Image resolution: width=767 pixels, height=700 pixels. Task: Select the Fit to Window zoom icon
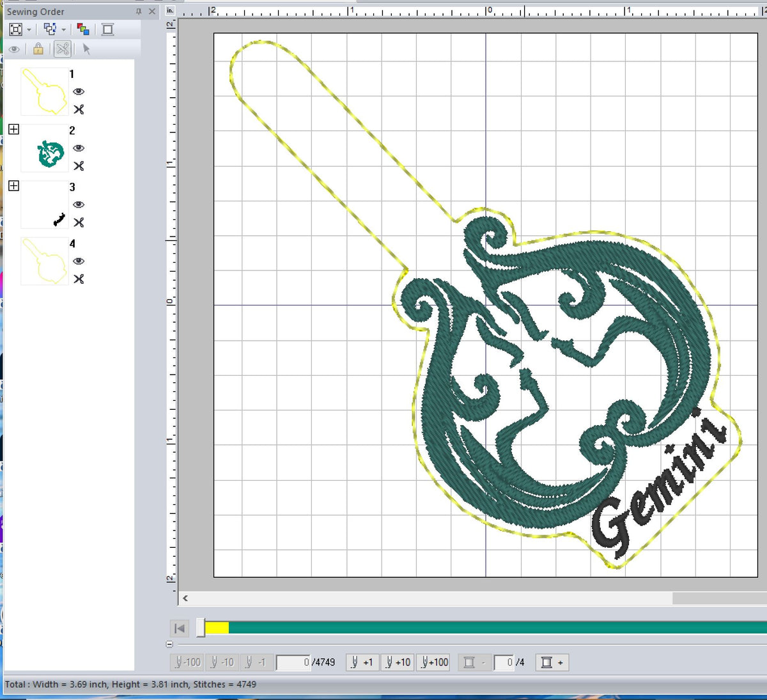pyautogui.click(x=15, y=29)
